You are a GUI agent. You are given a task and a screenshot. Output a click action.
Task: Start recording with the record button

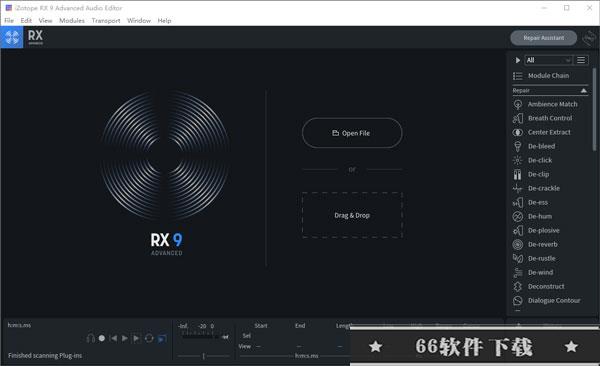click(x=102, y=338)
